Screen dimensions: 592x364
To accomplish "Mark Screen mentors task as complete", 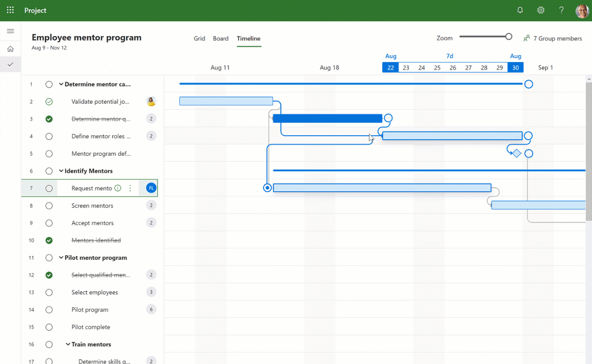I will (49, 205).
